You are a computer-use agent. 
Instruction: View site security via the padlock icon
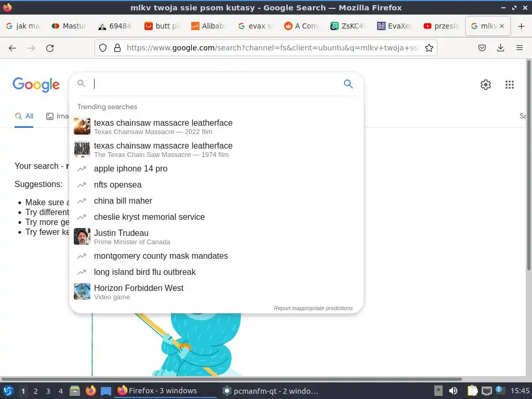pos(117,48)
